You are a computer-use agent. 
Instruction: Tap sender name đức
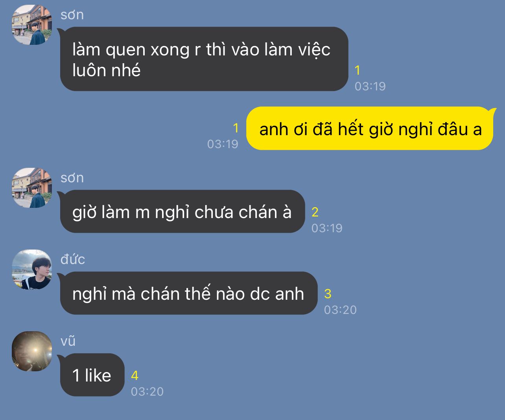(x=73, y=259)
